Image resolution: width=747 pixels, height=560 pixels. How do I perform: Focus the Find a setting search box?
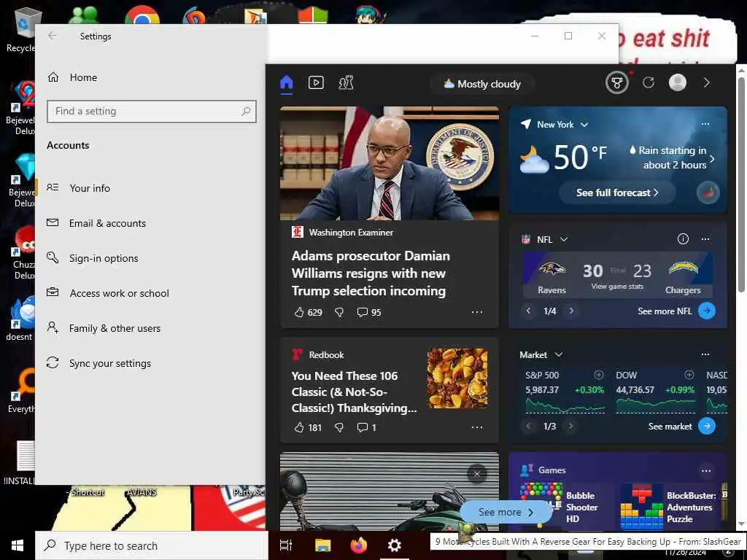(x=152, y=112)
